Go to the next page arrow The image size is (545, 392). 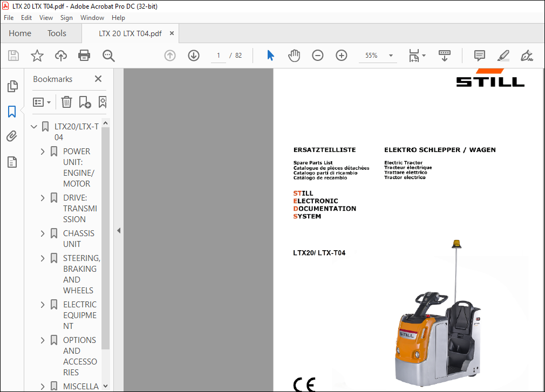(194, 56)
